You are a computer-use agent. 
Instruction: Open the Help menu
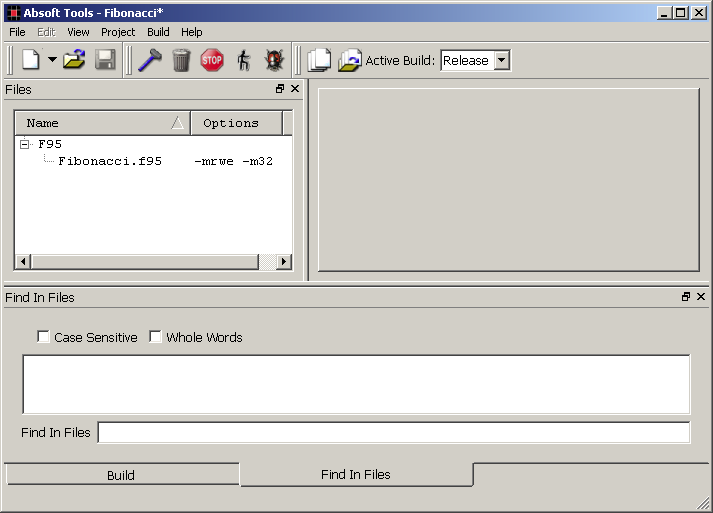pyautogui.click(x=192, y=32)
